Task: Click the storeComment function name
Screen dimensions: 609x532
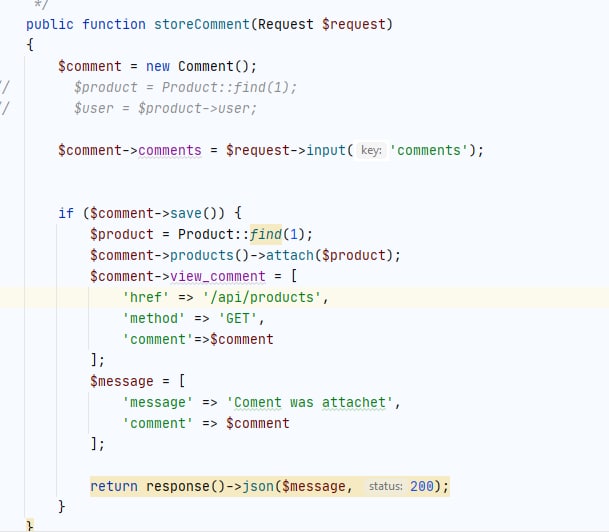Action: (x=202, y=24)
